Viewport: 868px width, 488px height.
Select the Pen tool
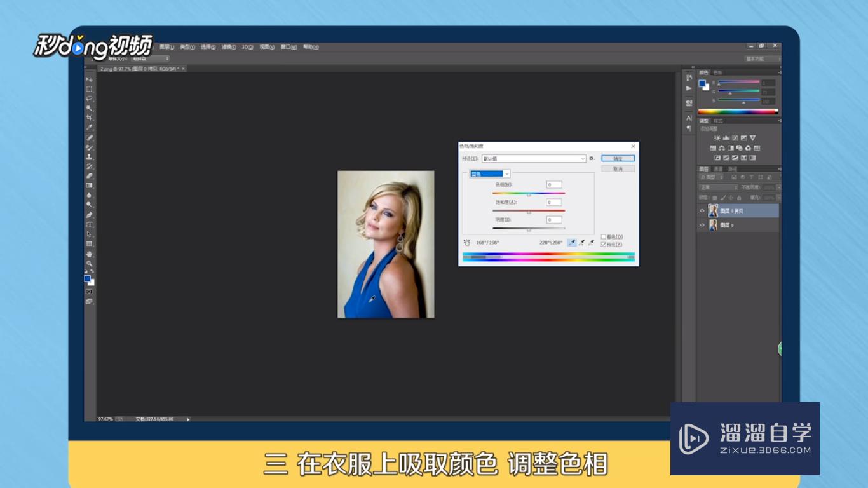pyautogui.click(x=90, y=215)
